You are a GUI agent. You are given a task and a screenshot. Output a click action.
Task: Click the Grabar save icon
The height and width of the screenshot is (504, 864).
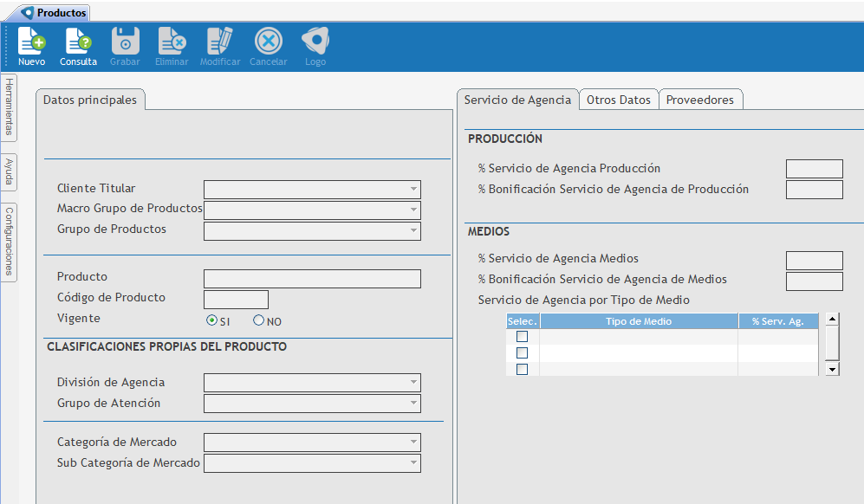pos(125,42)
